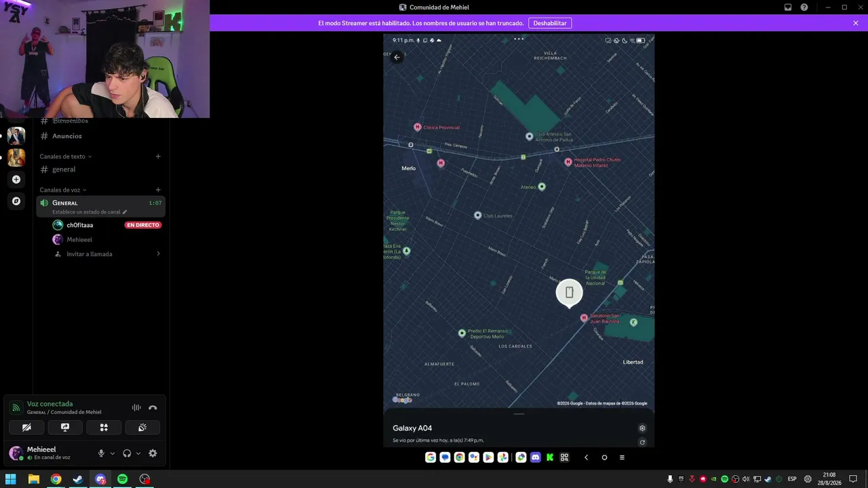Select ch0fitaaa in voice channel

(x=80, y=225)
